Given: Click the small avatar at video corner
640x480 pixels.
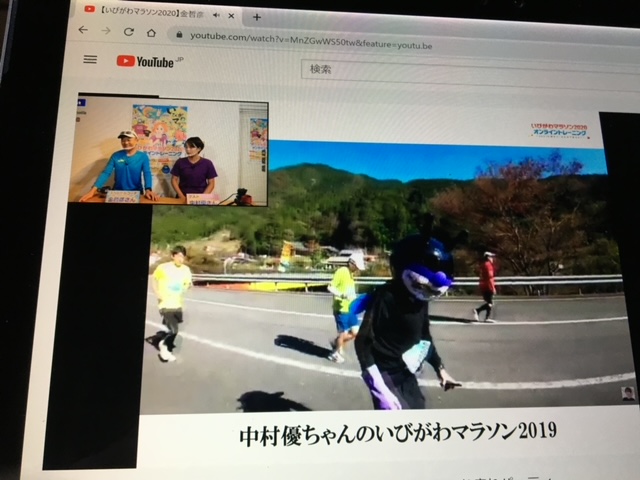Looking at the screenshot, I should pyautogui.click(x=628, y=394).
